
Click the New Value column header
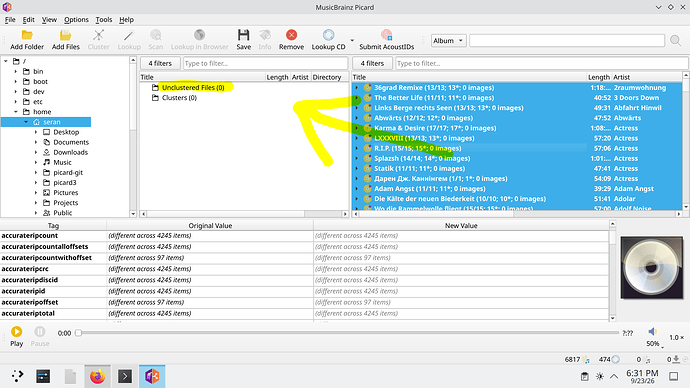[x=461, y=225]
